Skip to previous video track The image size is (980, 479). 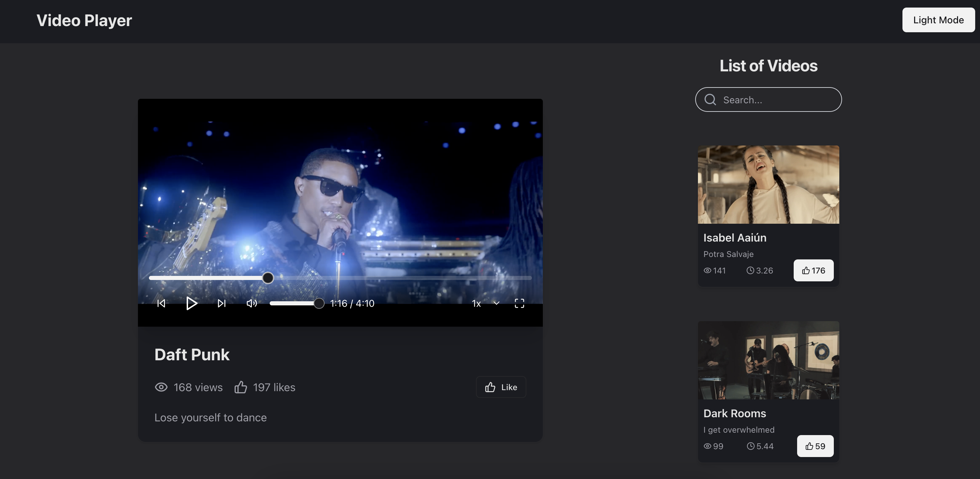(x=161, y=303)
